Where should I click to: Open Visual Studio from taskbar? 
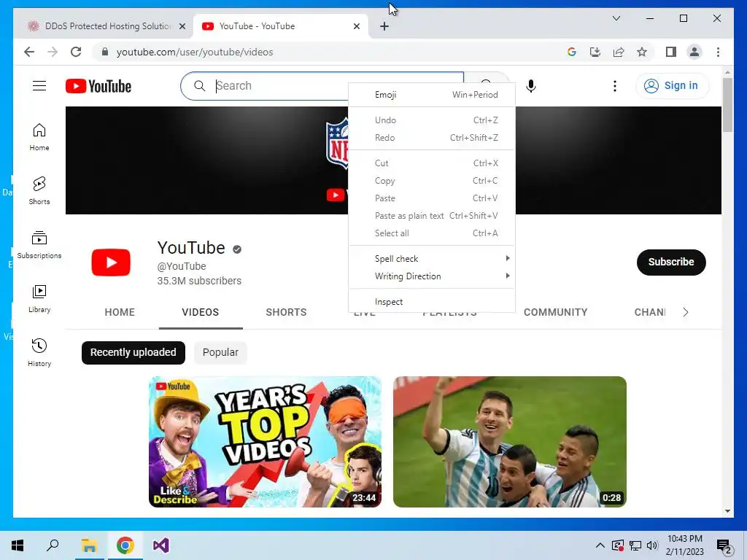(161, 545)
